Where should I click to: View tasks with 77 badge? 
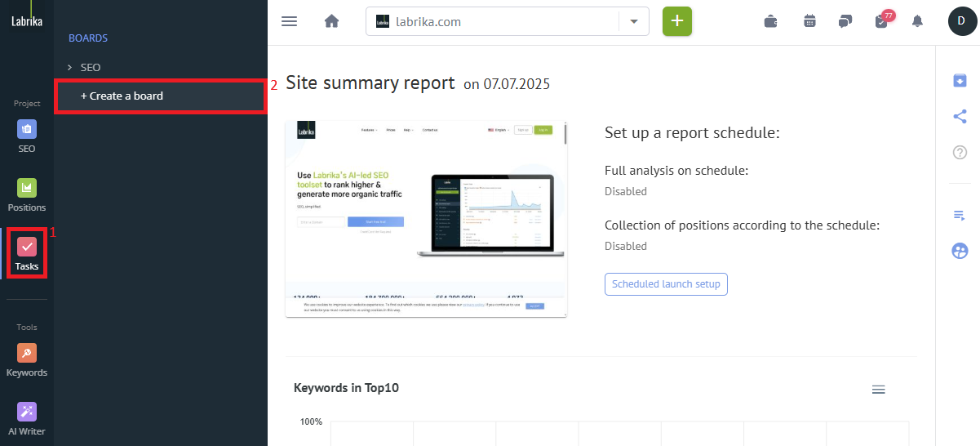pos(882,21)
